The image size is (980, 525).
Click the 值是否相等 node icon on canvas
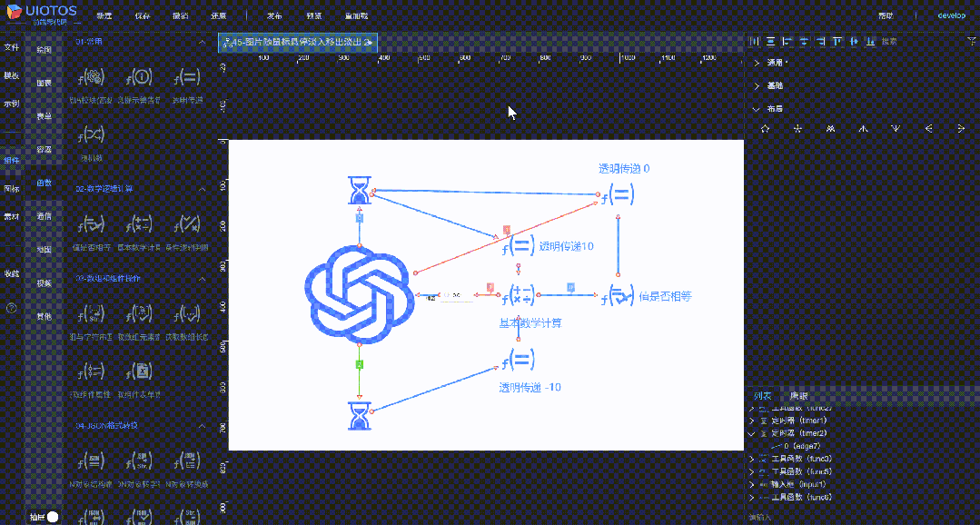619,295
